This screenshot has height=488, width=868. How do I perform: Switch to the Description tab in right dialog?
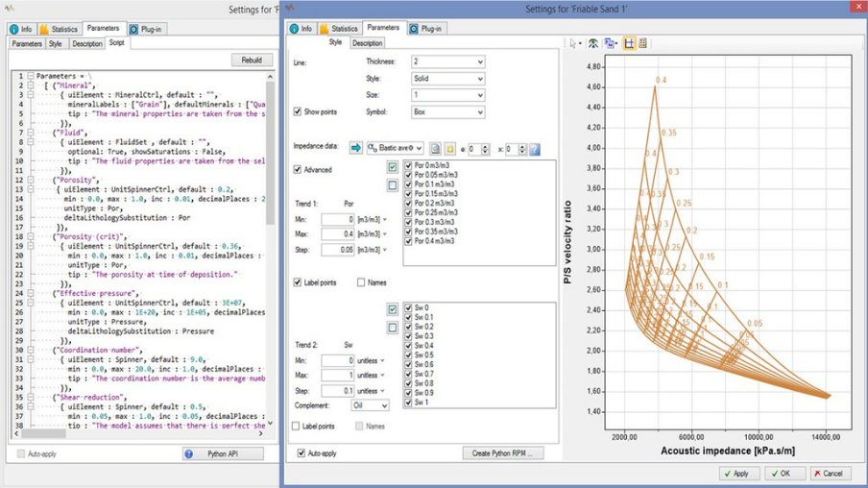tap(367, 43)
